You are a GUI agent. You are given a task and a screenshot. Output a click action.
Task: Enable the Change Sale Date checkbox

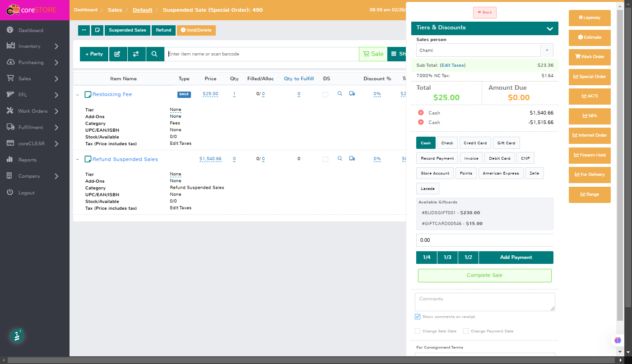418,331
